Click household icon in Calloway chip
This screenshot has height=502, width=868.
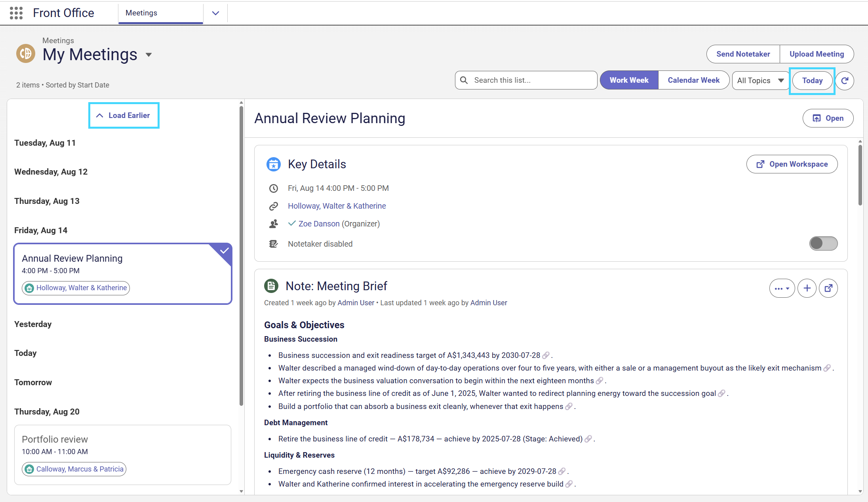(29, 469)
